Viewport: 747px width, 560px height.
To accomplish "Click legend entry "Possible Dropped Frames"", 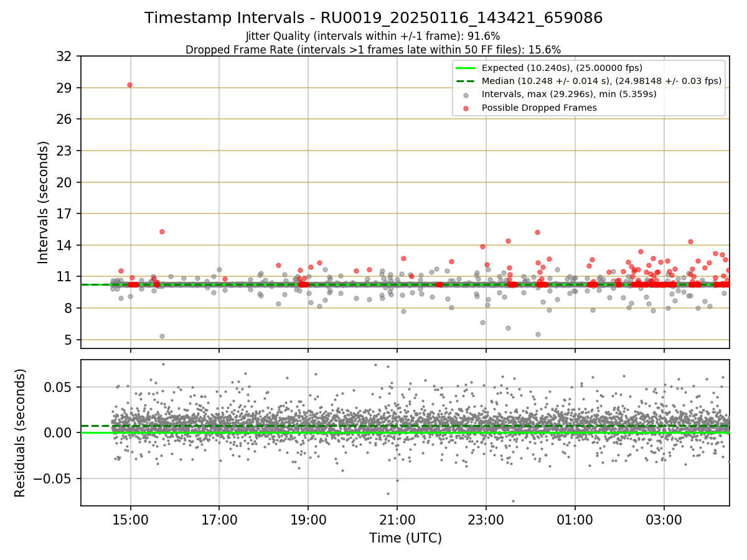I will (539, 108).
